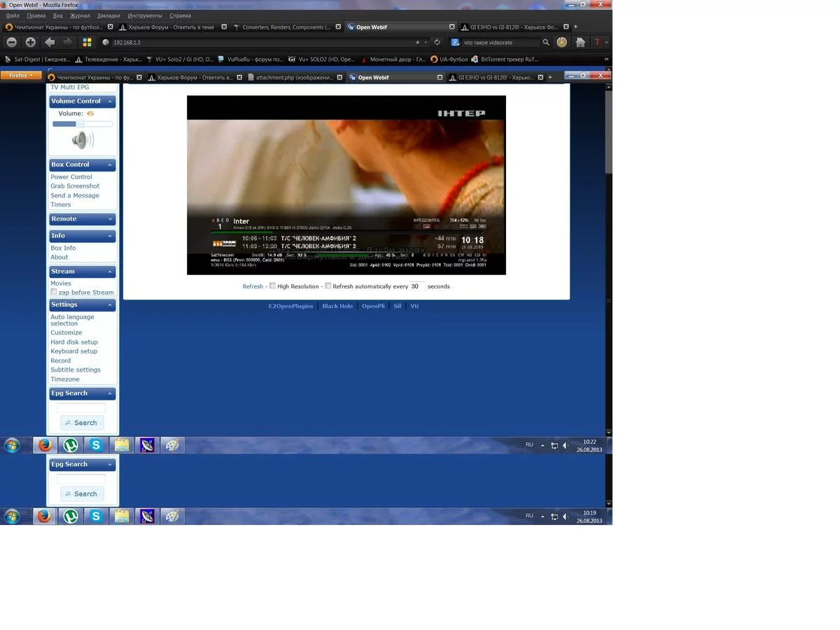Open the Справка menu
840x630 pixels.
(x=180, y=15)
